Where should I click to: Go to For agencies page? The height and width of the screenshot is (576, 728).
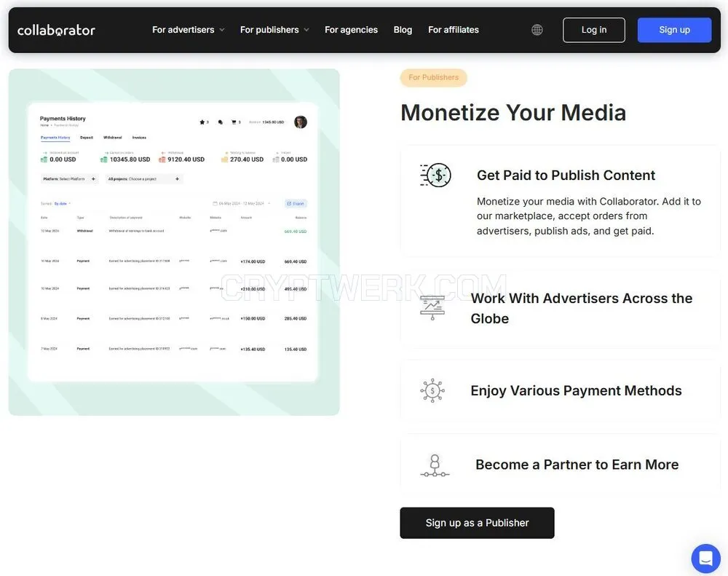[x=351, y=30]
